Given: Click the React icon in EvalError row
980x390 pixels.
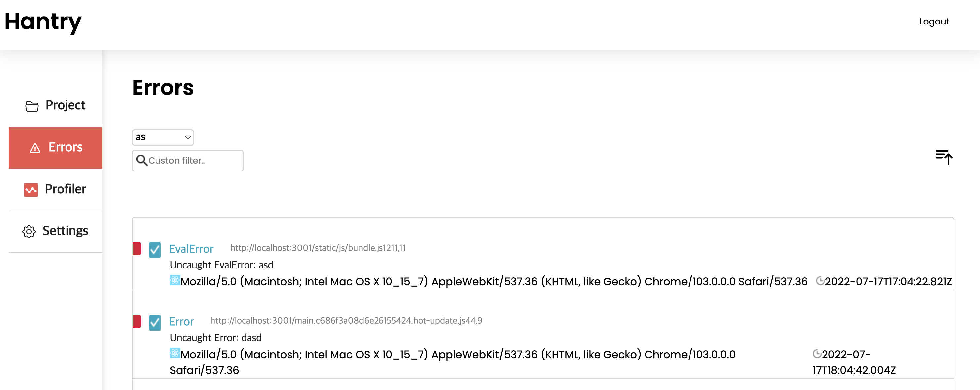Looking at the screenshot, I should point(175,280).
